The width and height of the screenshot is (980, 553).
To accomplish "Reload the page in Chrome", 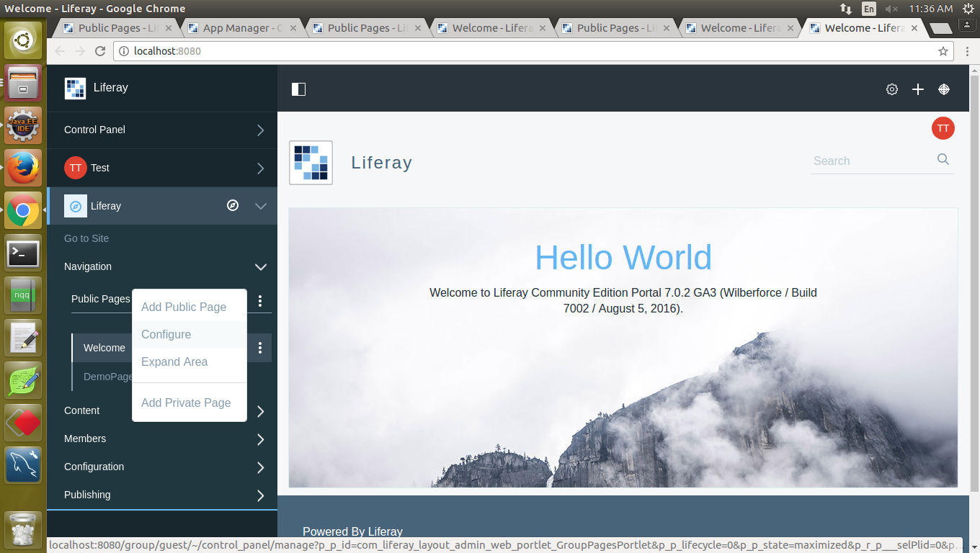I will coord(100,51).
